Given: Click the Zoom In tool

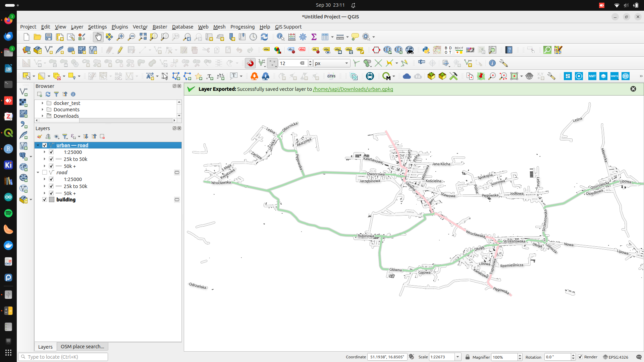Looking at the screenshot, I should click(120, 37).
